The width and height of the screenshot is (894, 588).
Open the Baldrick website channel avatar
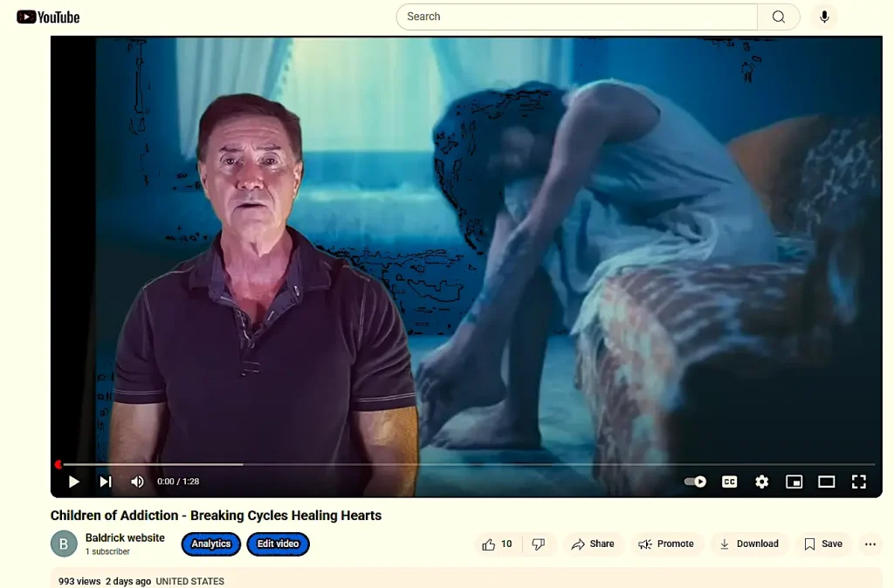pos(64,544)
